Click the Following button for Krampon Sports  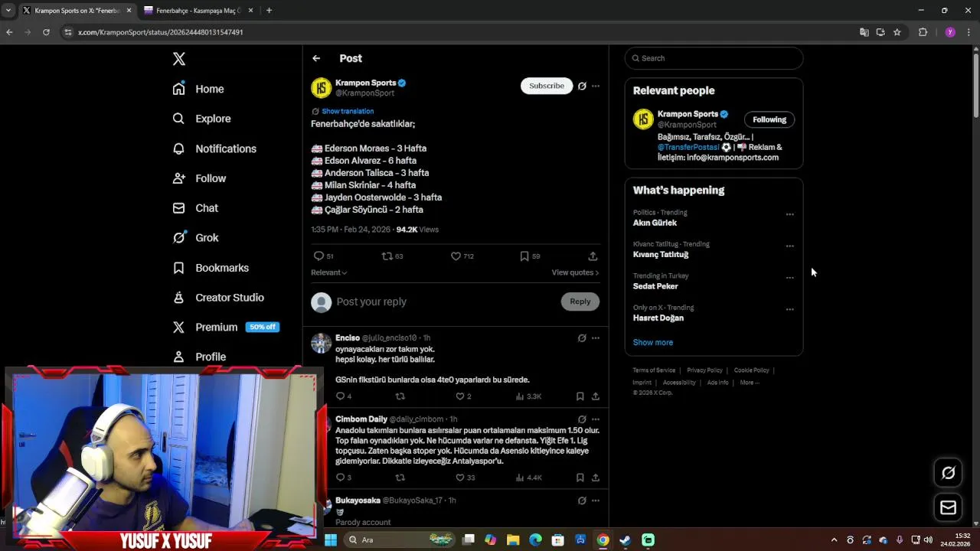[x=769, y=119]
